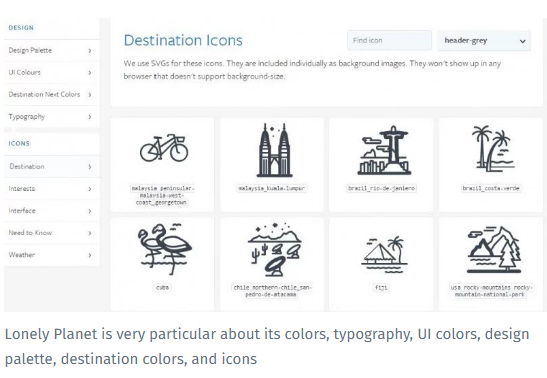Select the Brazil Costa Verde palm icon

coord(493,148)
